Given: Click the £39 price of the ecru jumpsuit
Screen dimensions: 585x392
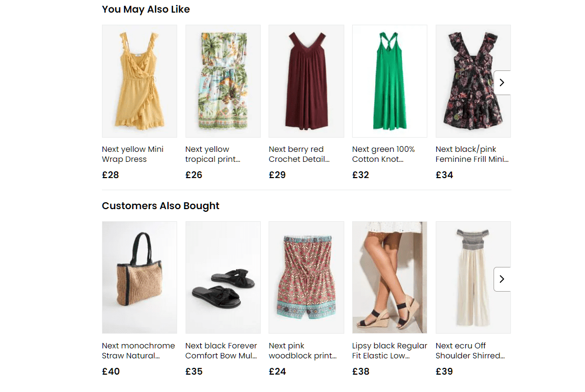Looking at the screenshot, I should click(444, 372).
